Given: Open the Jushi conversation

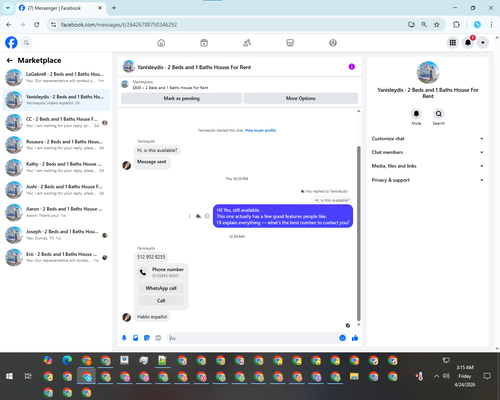Looking at the screenshot, I should coord(56,190).
